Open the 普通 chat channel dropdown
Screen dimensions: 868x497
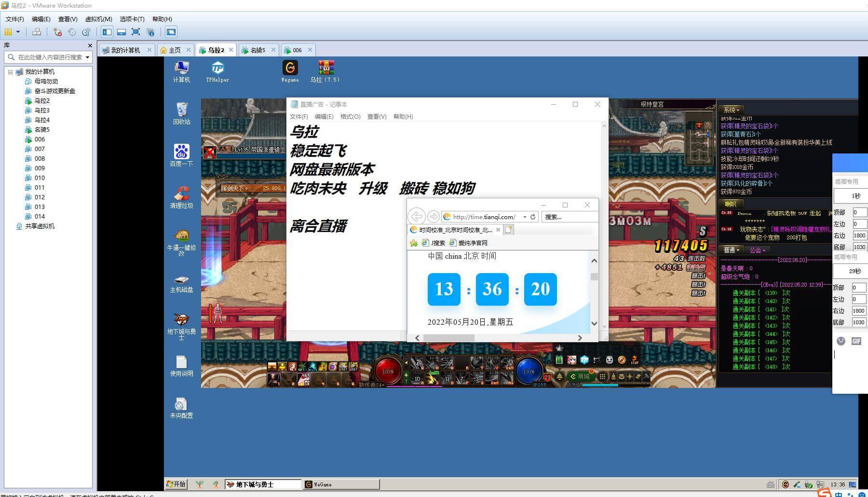732,250
